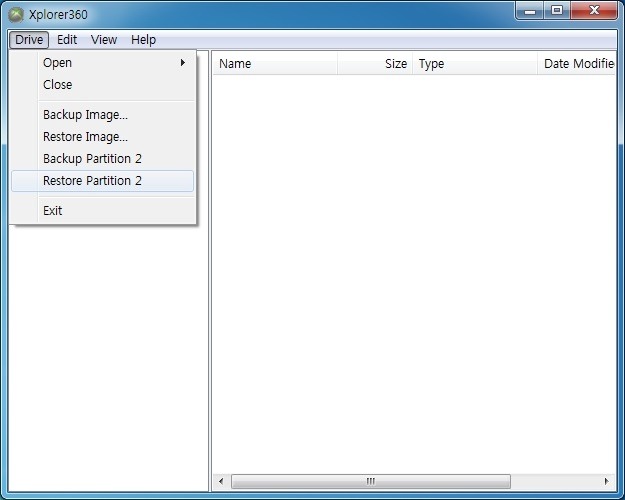
Task: Click the horizontal scrollbar thumb
Action: 371,481
